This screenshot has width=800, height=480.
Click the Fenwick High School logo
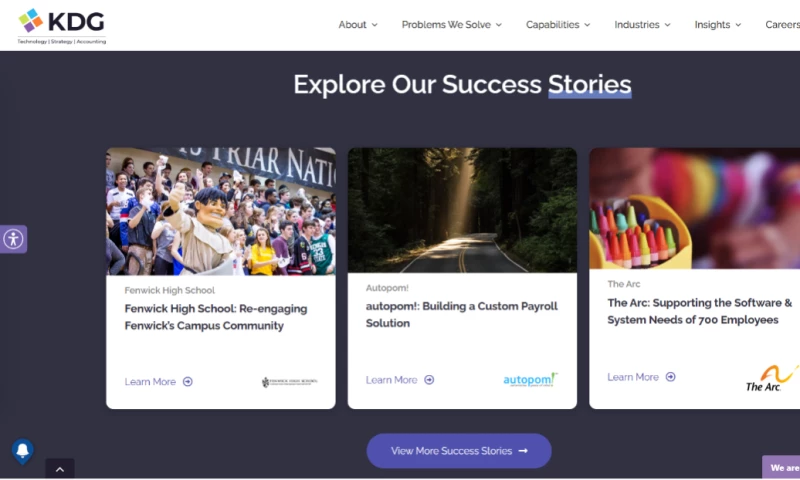click(290, 382)
